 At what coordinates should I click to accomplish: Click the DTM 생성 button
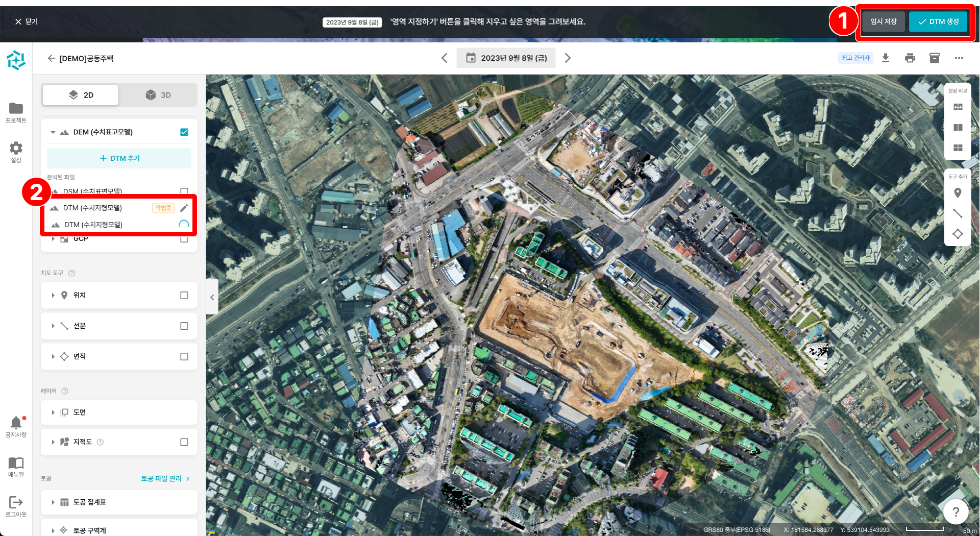pos(938,21)
